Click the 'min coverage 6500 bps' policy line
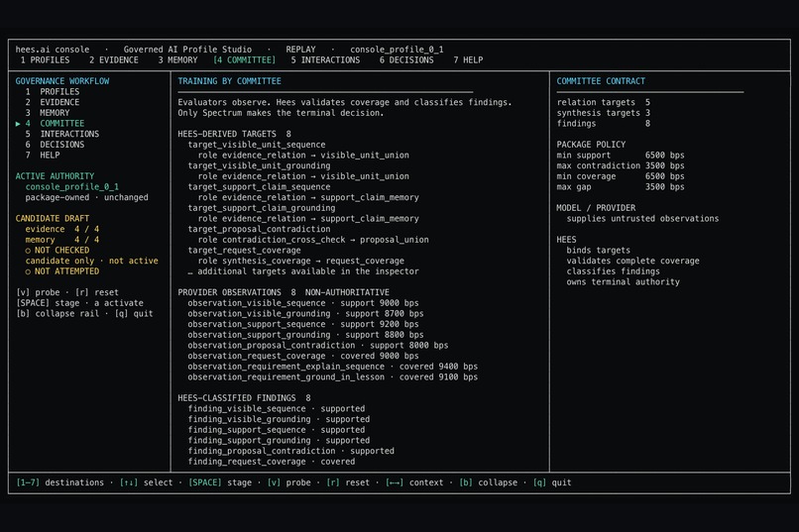 point(621,176)
